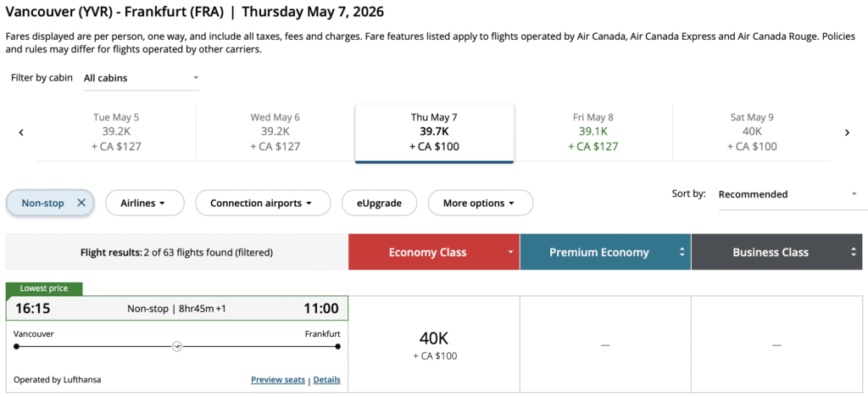Go to previous dates with left arrow
Screen dimensions: 868x397
21,132
